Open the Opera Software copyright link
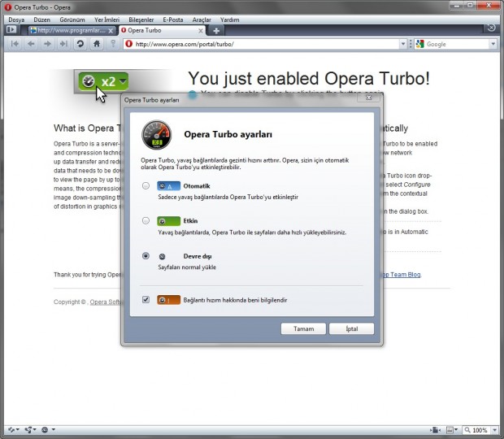 click(x=105, y=302)
